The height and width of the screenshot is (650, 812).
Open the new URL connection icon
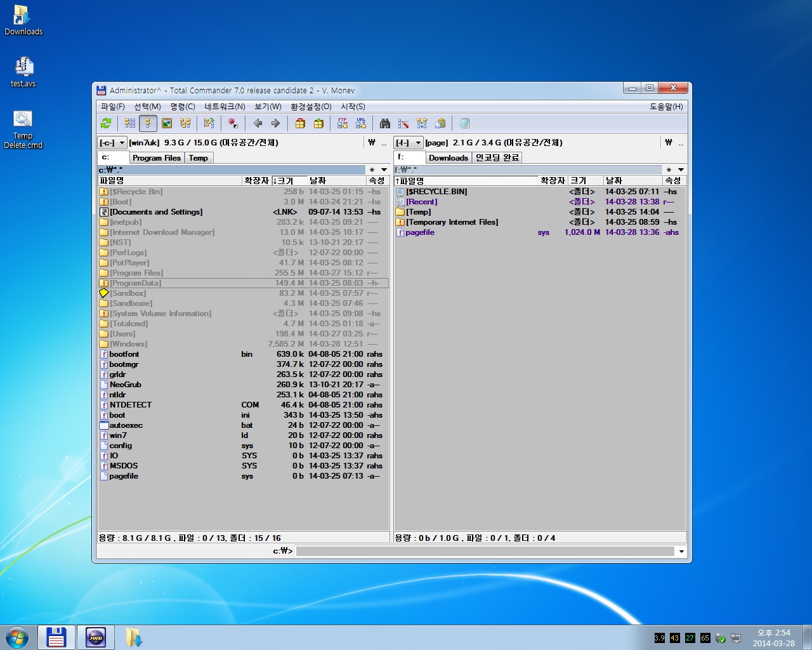click(361, 123)
